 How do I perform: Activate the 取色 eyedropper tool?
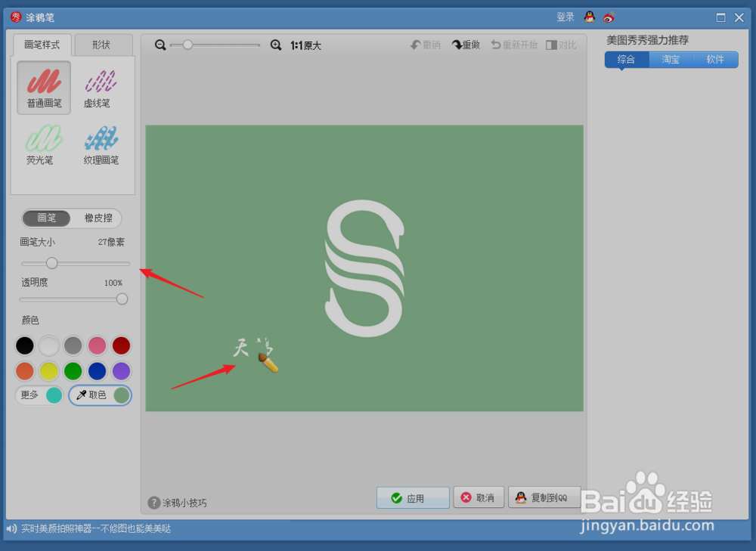click(101, 395)
